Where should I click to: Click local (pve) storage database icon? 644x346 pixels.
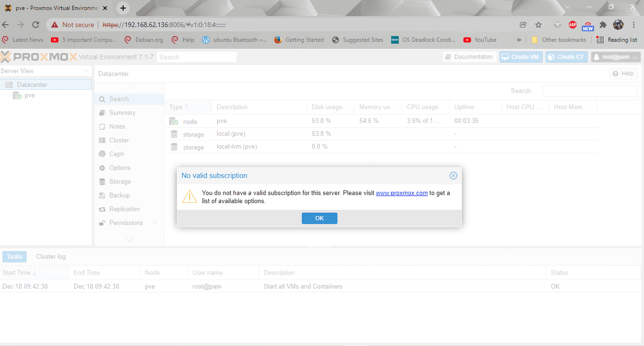click(x=174, y=134)
